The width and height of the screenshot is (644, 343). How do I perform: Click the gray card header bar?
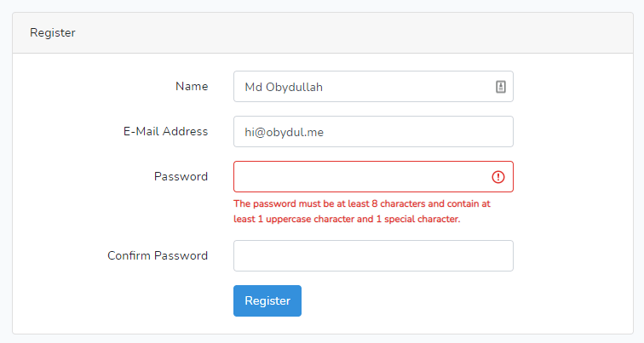(323, 33)
